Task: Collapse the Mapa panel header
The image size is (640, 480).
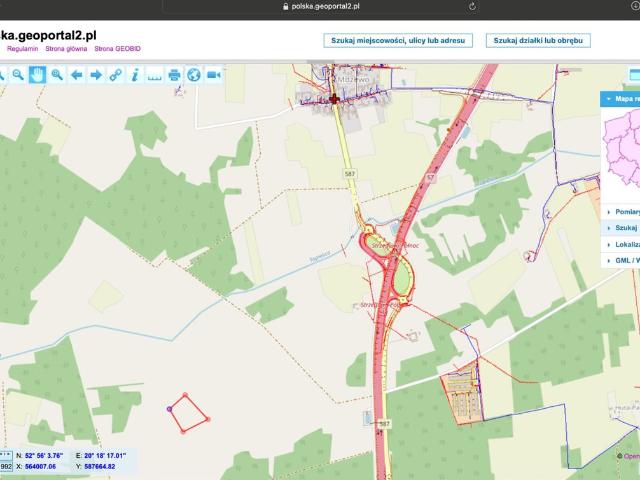Action: click(x=620, y=99)
